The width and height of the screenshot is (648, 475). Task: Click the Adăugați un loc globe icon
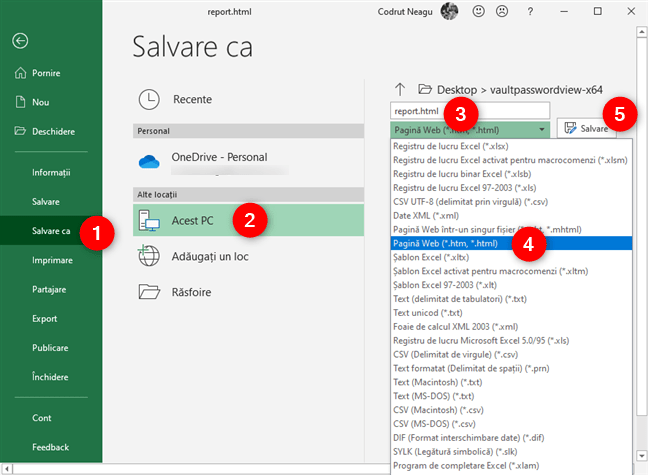click(x=148, y=256)
